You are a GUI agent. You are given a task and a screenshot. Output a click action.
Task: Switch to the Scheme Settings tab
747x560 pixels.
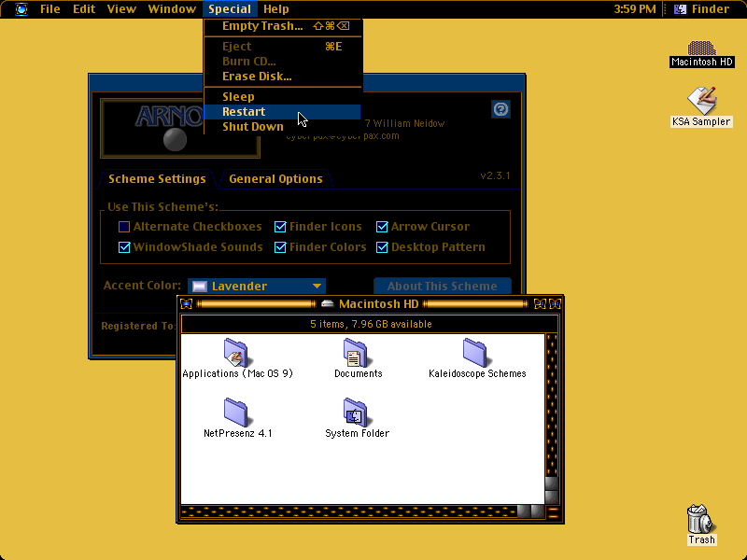(x=157, y=179)
